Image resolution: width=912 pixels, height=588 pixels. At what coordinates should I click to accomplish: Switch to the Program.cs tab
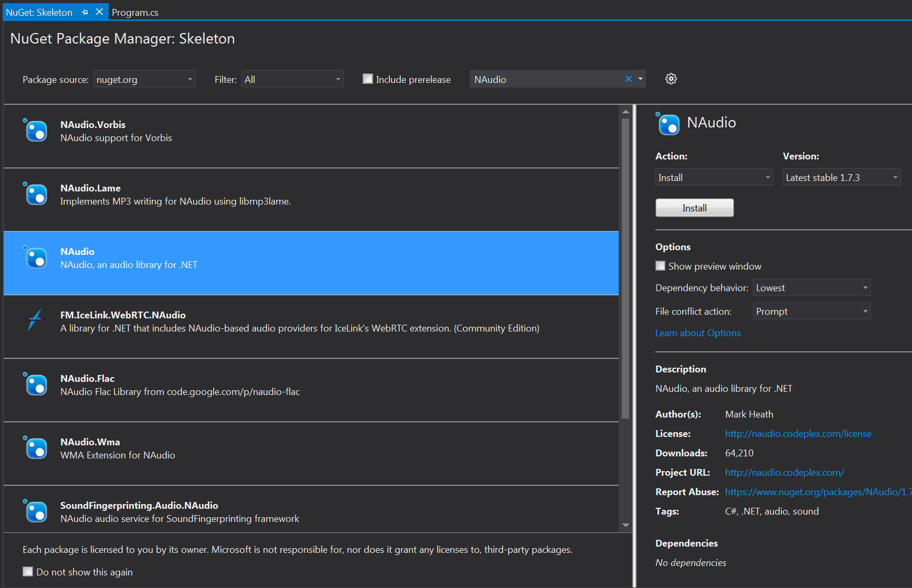[x=135, y=12]
